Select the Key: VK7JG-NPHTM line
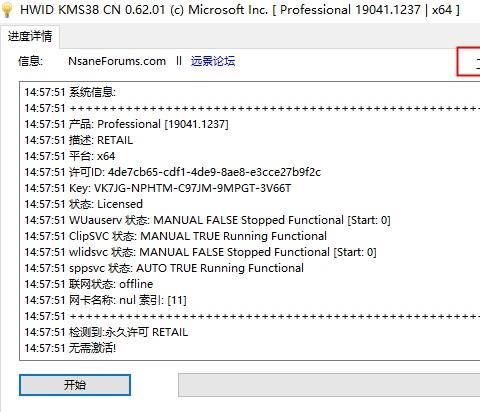 158,188
